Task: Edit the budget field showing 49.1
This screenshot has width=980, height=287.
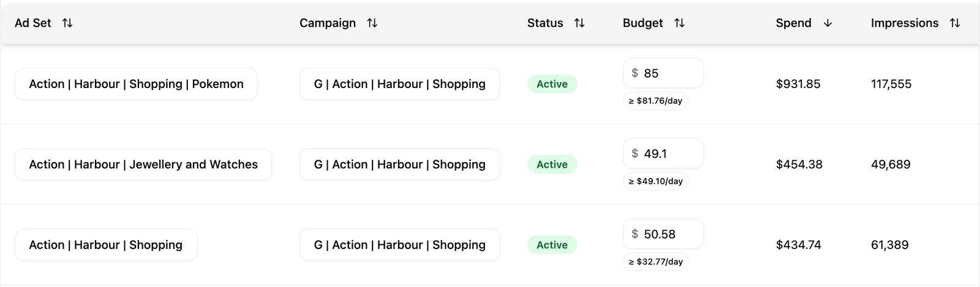Action: pyautogui.click(x=663, y=154)
